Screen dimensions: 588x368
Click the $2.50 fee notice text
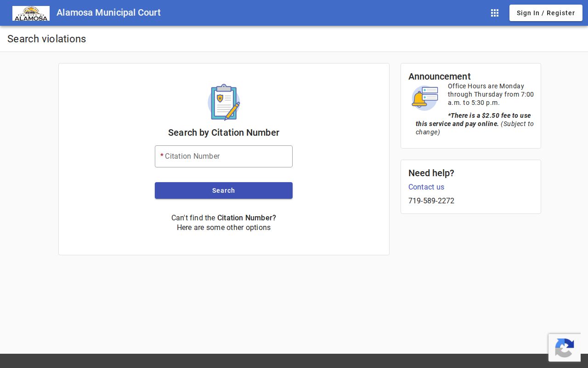coord(475,124)
